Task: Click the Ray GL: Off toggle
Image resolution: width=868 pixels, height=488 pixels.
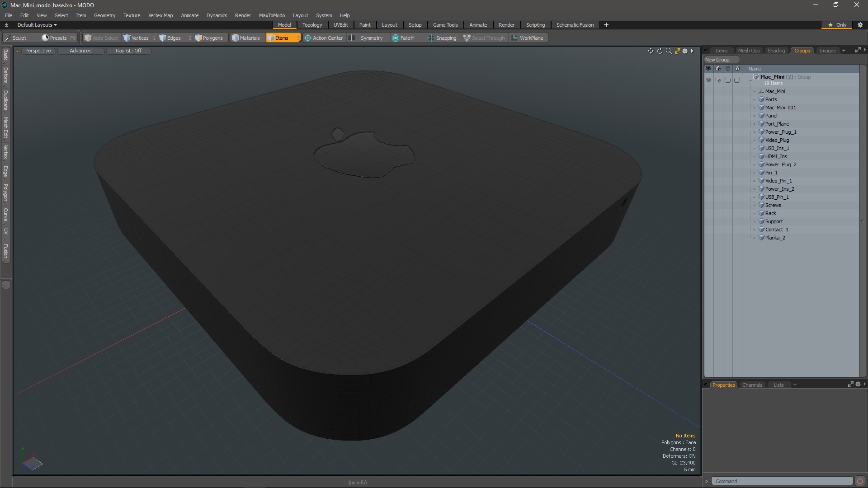Action: point(128,51)
